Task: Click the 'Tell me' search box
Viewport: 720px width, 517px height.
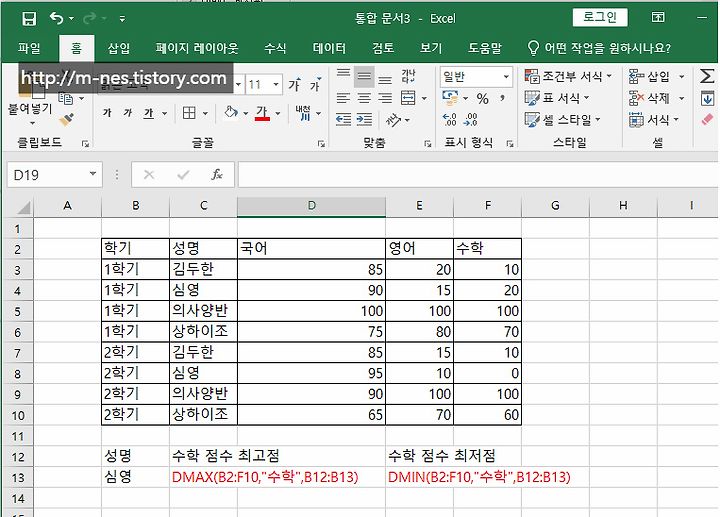Action: (600, 48)
